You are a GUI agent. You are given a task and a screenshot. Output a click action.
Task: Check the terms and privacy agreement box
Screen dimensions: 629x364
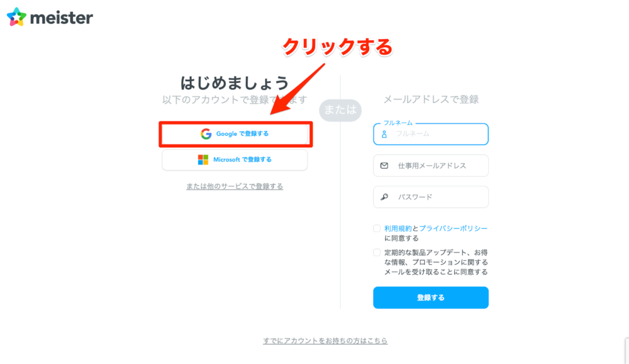377,228
